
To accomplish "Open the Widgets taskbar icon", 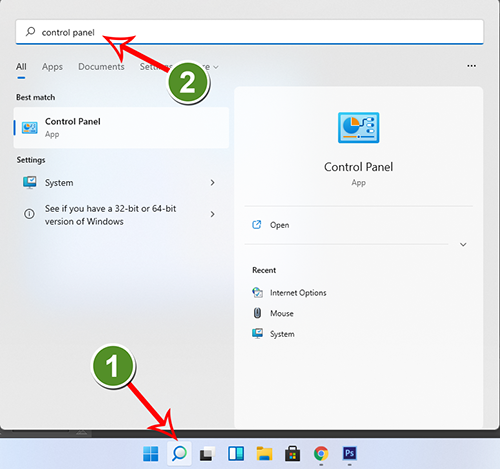I will [x=236, y=454].
